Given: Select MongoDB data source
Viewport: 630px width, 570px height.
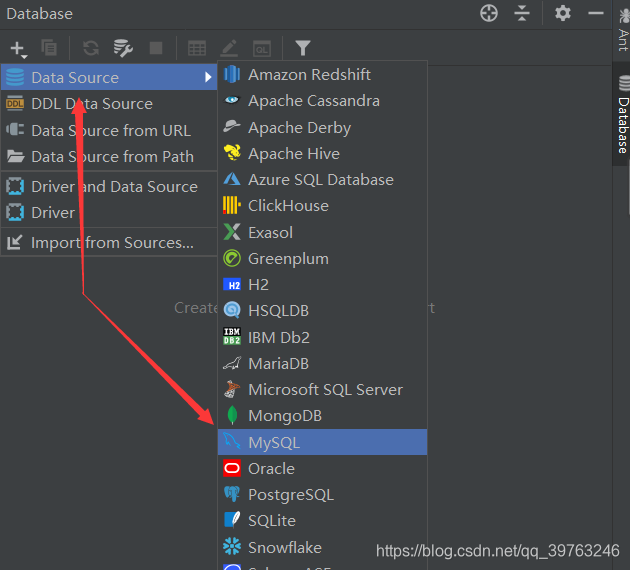Looking at the screenshot, I should [322, 416].
